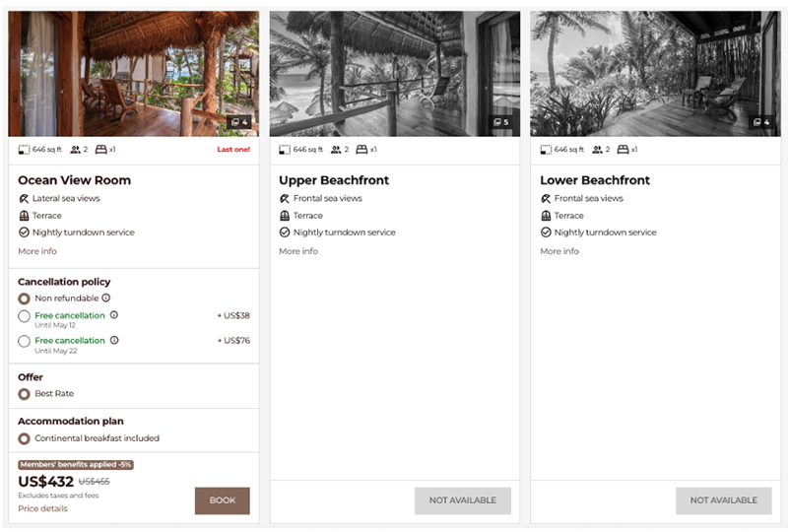Open Price details link
Screen dimensions: 788x532
(x=42, y=508)
